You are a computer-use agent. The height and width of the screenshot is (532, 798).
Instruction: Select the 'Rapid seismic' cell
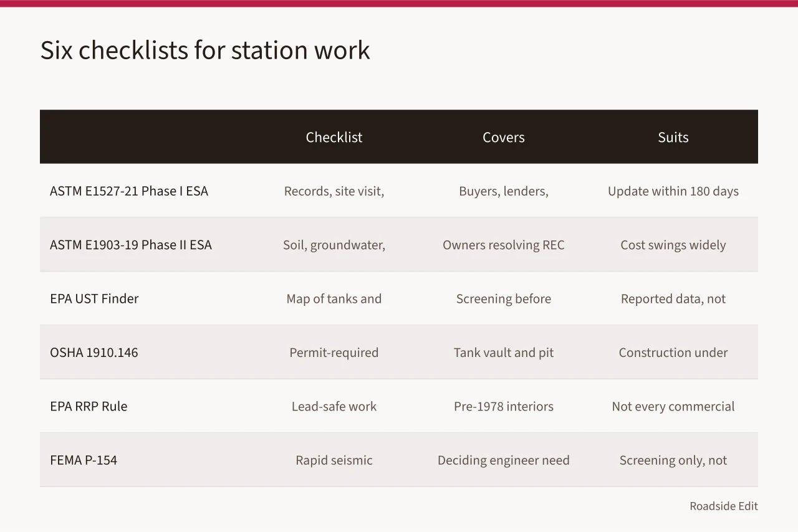point(334,460)
